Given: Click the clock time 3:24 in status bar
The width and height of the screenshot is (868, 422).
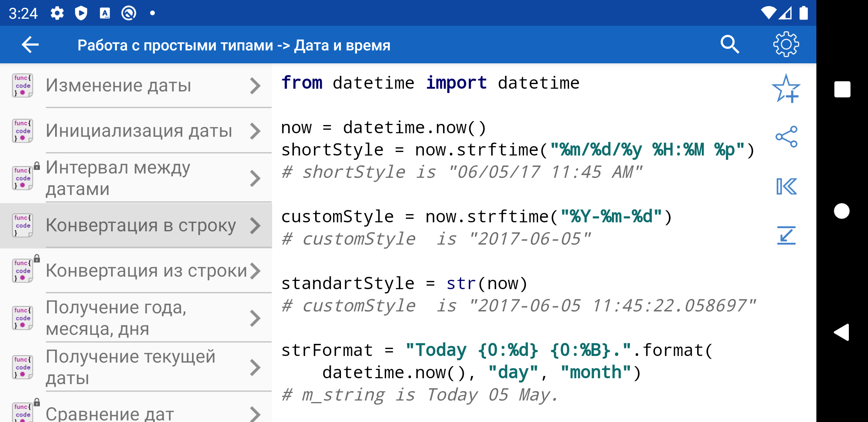Looking at the screenshot, I should (23, 13).
